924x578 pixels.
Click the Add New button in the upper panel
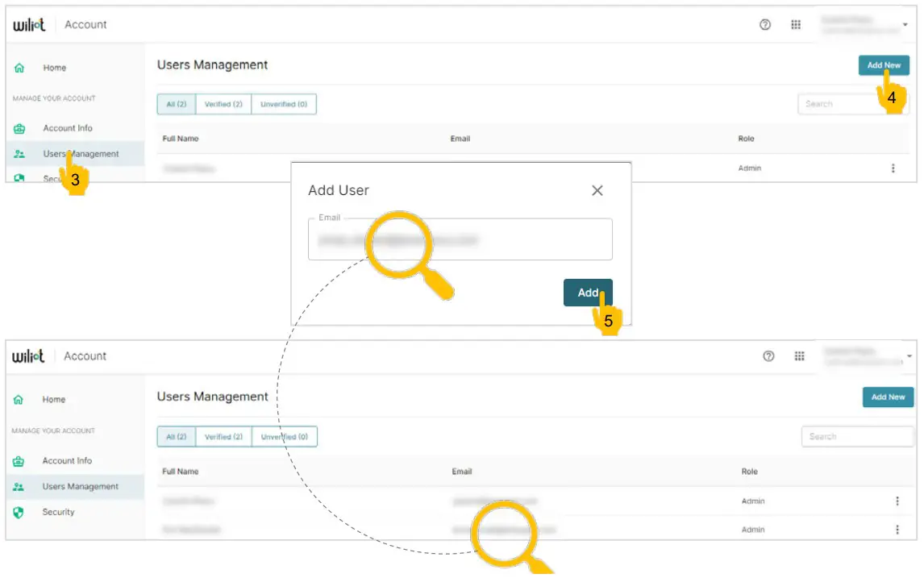(884, 65)
